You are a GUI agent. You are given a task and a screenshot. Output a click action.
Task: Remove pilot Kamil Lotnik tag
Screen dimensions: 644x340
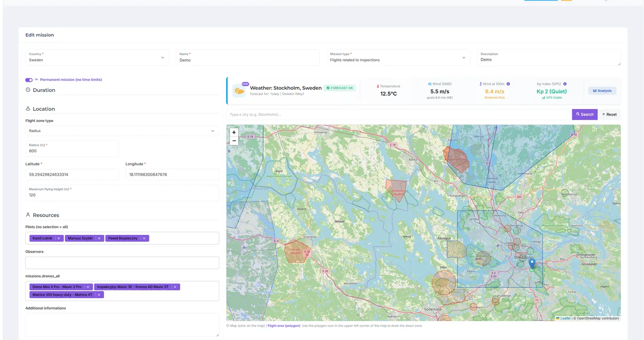point(59,238)
